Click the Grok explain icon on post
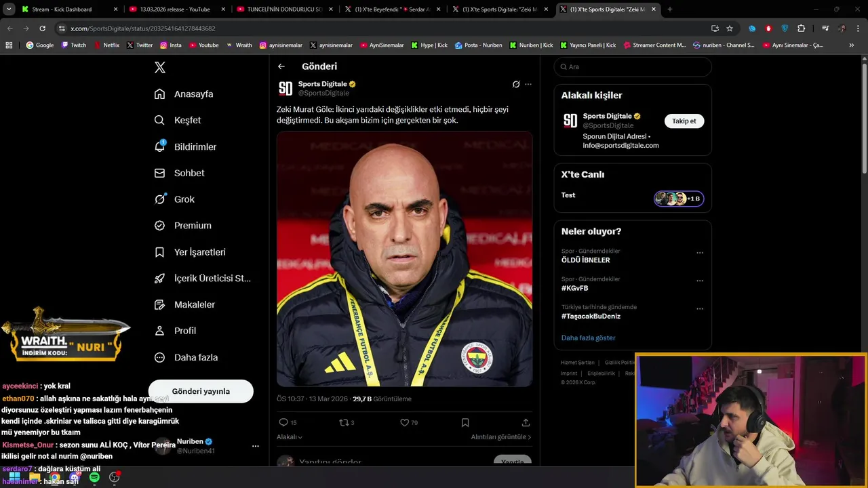The height and width of the screenshot is (488, 868). 516,84
